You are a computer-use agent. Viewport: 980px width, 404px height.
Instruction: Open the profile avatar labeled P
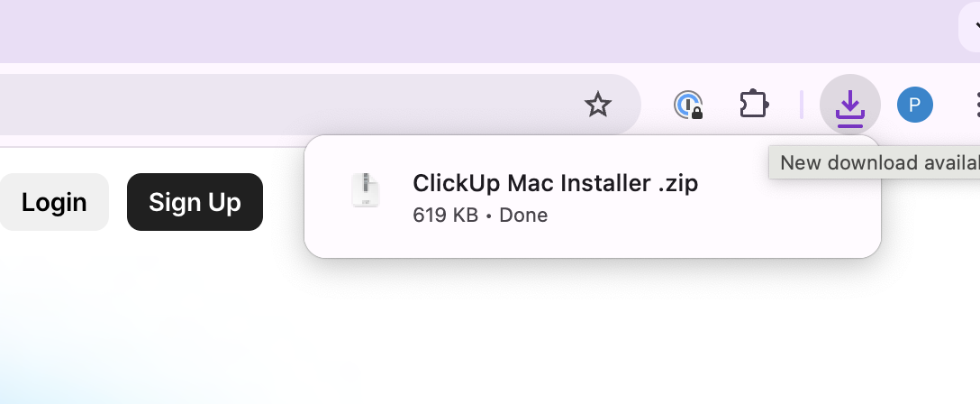point(914,106)
